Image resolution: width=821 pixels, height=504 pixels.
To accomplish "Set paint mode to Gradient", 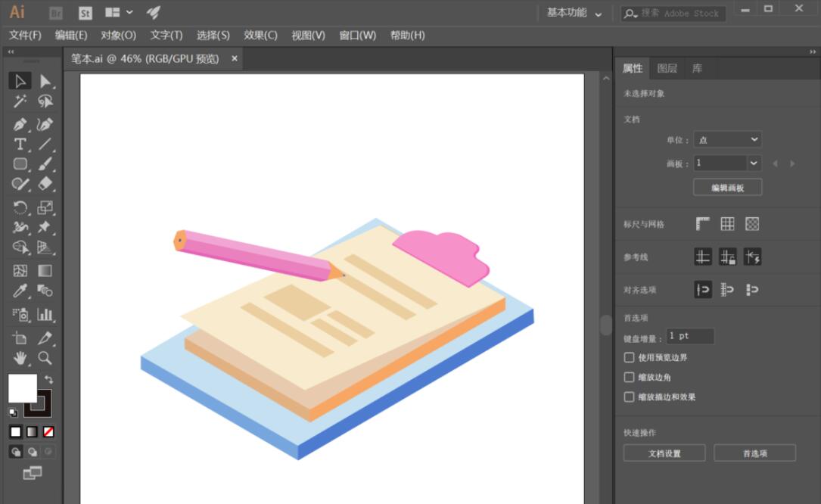I will (32, 431).
